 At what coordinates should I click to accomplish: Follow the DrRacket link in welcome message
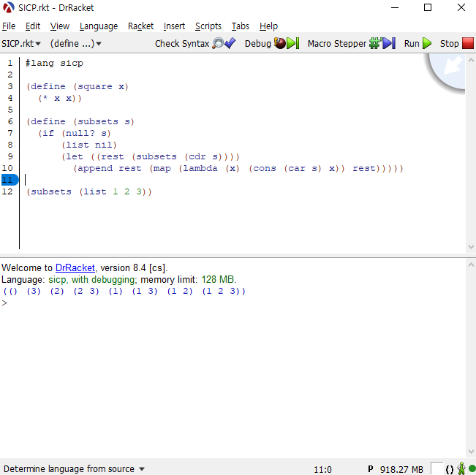(75, 268)
